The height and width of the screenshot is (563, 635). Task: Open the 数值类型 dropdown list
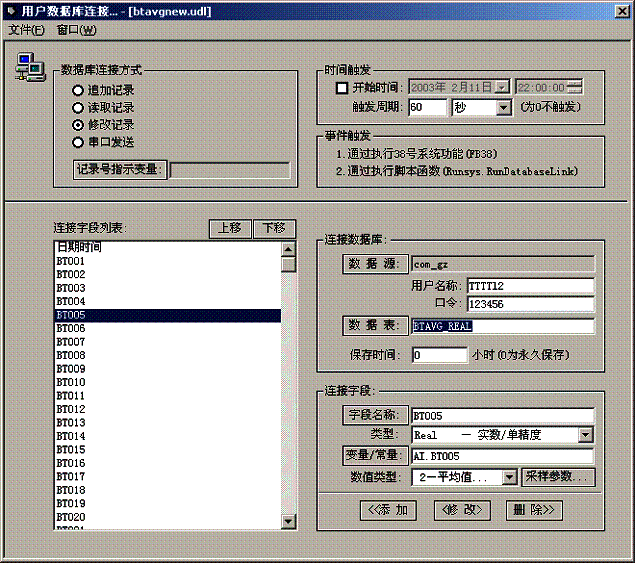click(x=509, y=477)
